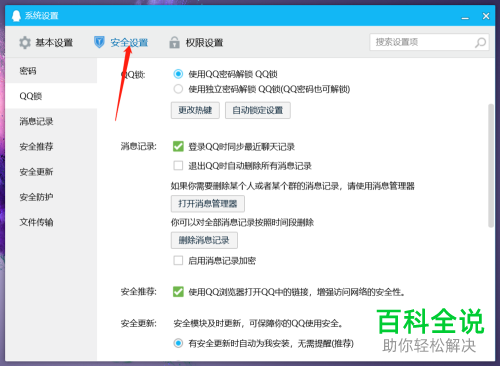Choose 使用独立密码解锁 QQ锁 radio option
The height and width of the screenshot is (366, 500).
tap(178, 89)
